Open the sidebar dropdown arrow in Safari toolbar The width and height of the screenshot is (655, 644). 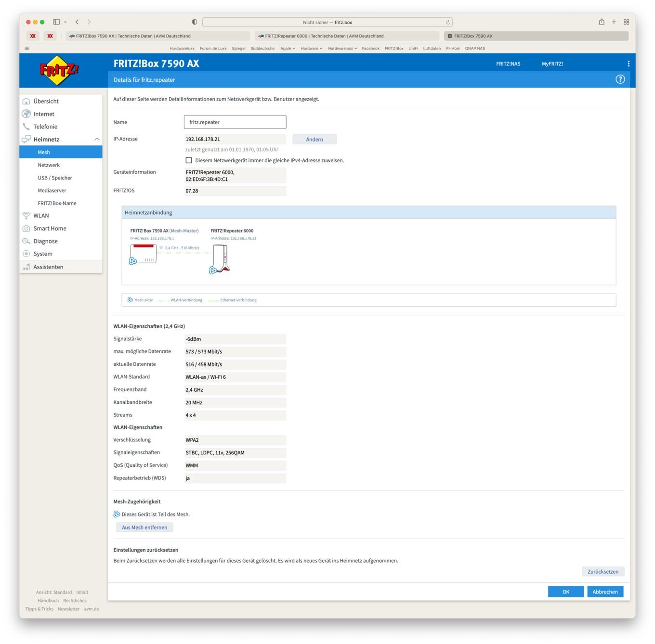click(x=65, y=22)
